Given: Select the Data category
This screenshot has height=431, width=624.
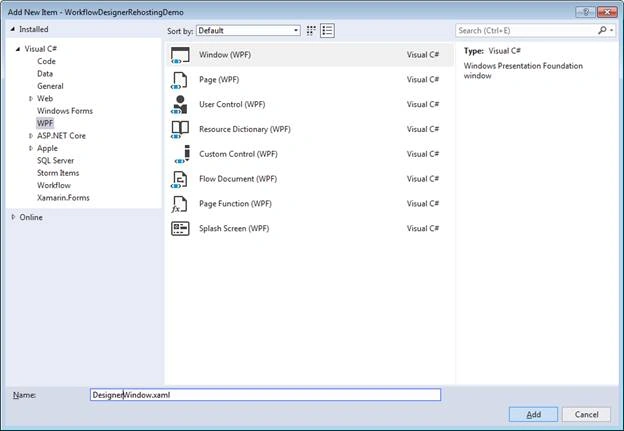Looking at the screenshot, I should tap(45, 74).
